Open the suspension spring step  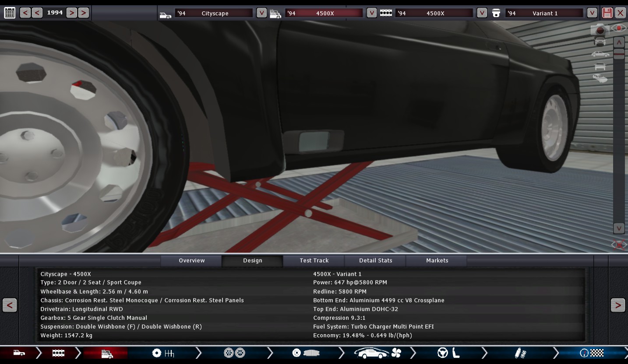520,353
